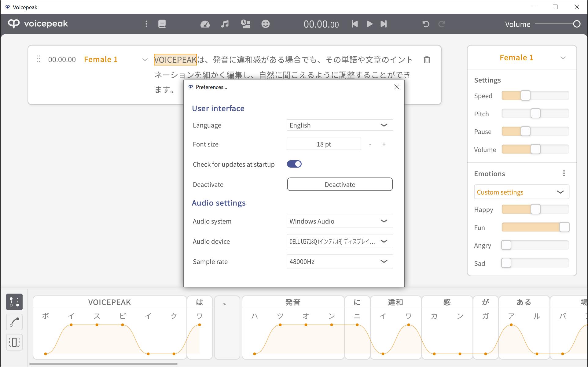The height and width of the screenshot is (367, 588).
Task: Delete the Female 1 text block
Action: tap(427, 60)
